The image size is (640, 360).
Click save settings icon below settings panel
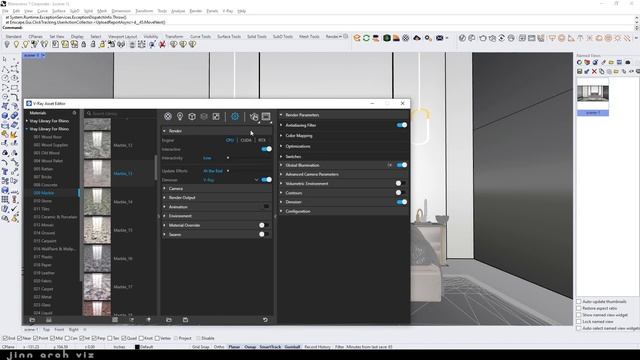click(x=185, y=320)
